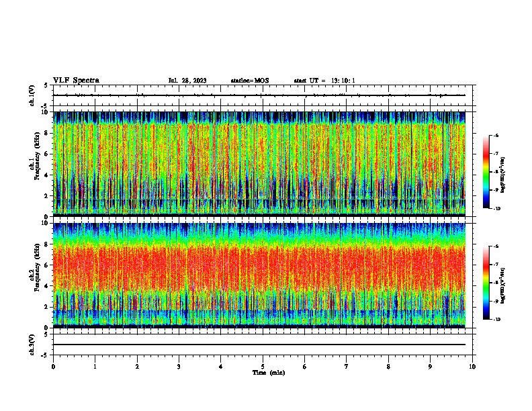Click the "-7" label on ch.1 color scale

click(496, 154)
